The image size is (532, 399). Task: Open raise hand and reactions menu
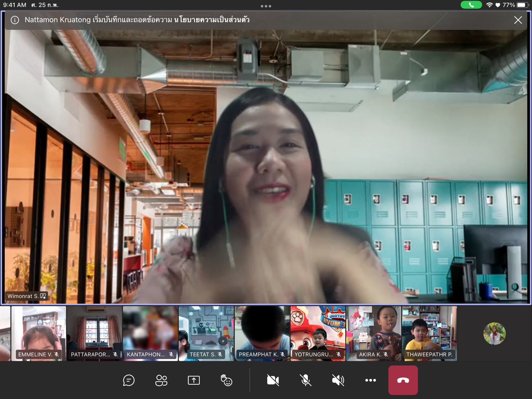point(226,380)
